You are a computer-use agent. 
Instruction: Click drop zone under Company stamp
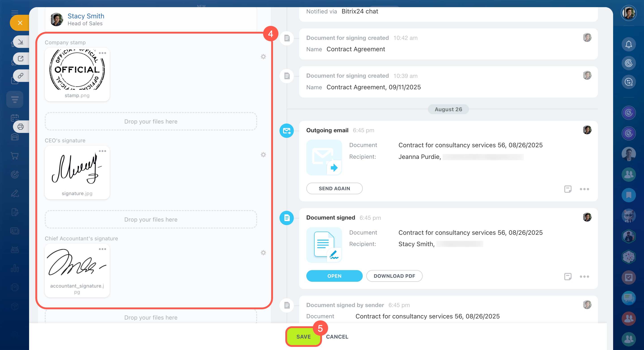click(151, 121)
